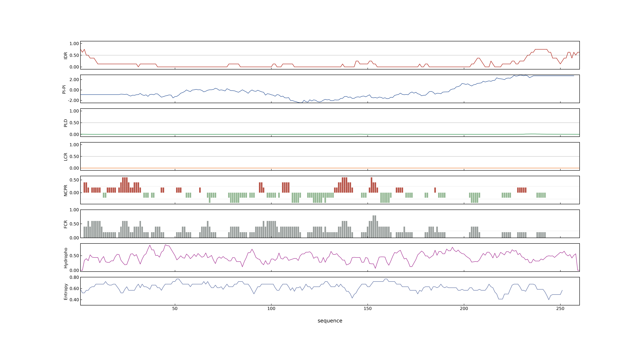Click the Entropy axis label

coord(66,291)
